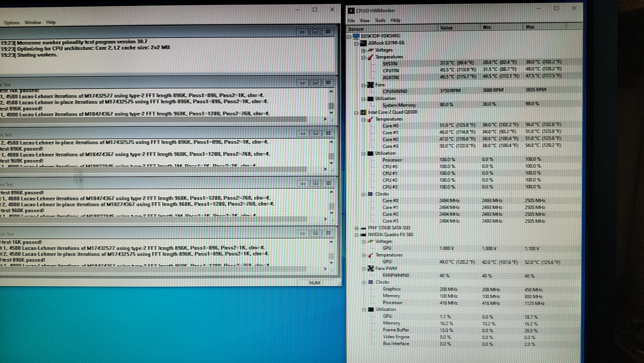Screen dimensions: 644x363
Task: Collapse the motherboard Temperatures tree node
Action: [363, 58]
